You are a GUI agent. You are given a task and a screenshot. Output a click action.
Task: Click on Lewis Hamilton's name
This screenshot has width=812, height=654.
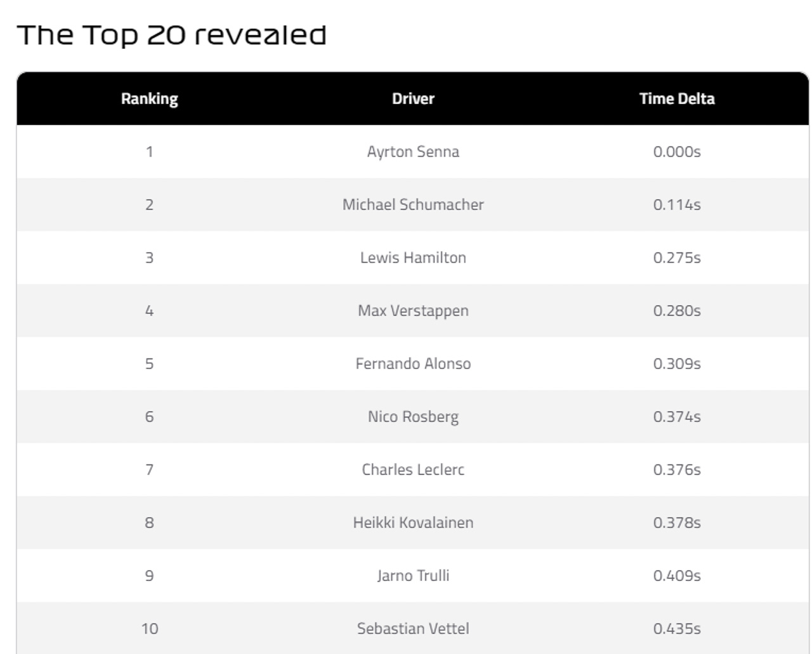(413, 258)
